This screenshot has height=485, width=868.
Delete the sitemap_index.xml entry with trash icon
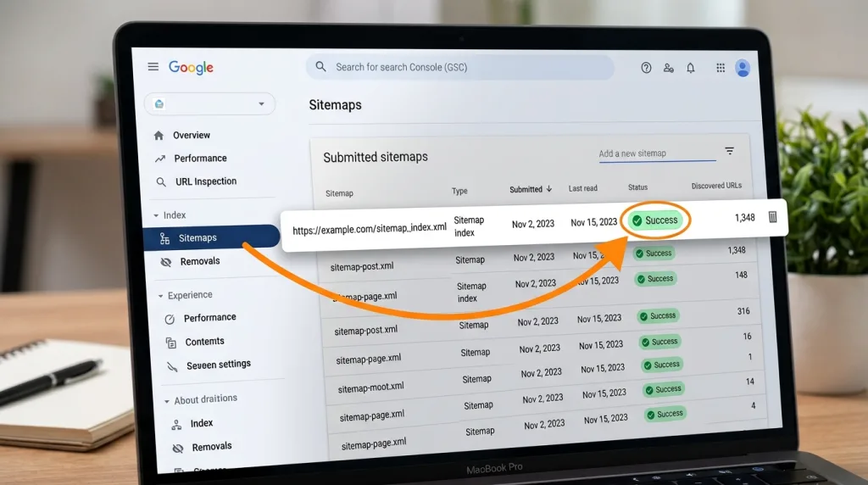(x=773, y=217)
